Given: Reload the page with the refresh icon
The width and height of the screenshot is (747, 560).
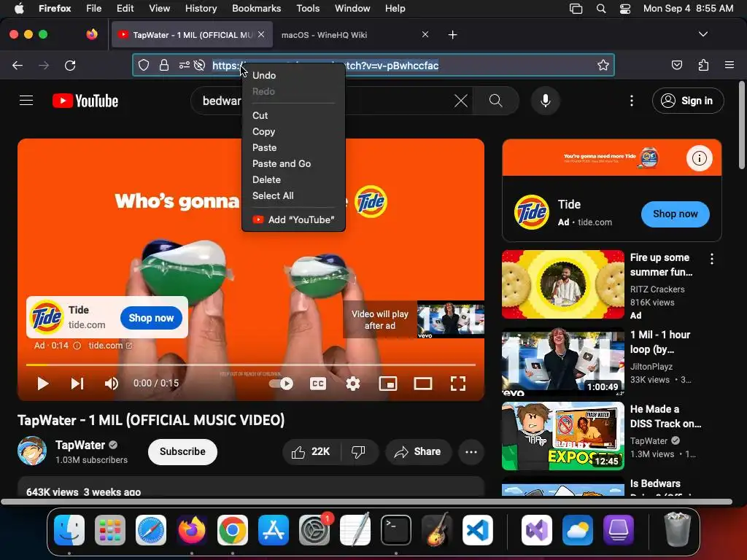Looking at the screenshot, I should (x=70, y=65).
